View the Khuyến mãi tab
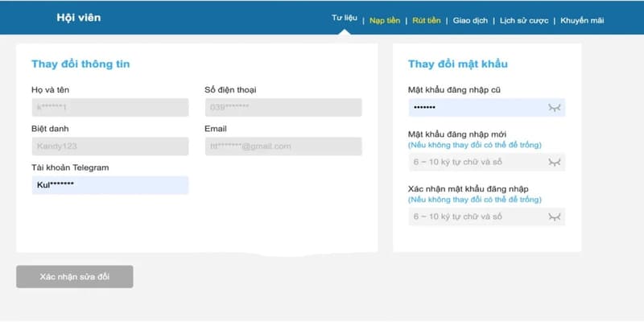The height and width of the screenshot is (322, 644). 582,20
